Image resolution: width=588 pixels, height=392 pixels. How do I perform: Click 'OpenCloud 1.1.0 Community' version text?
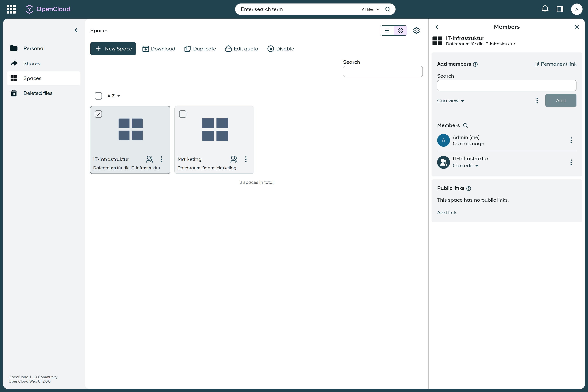(33, 377)
